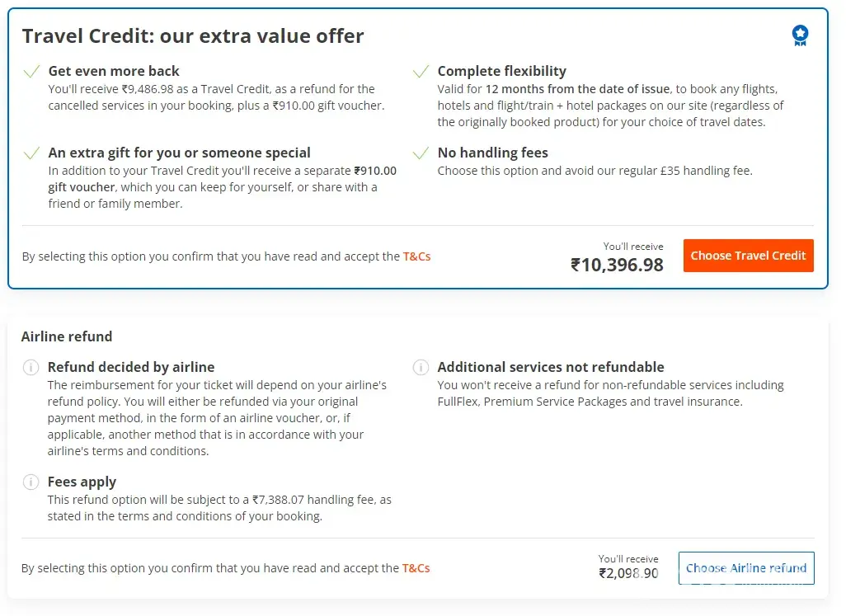
Task: Click the "Airline refund" section heading
Action: pos(67,336)
